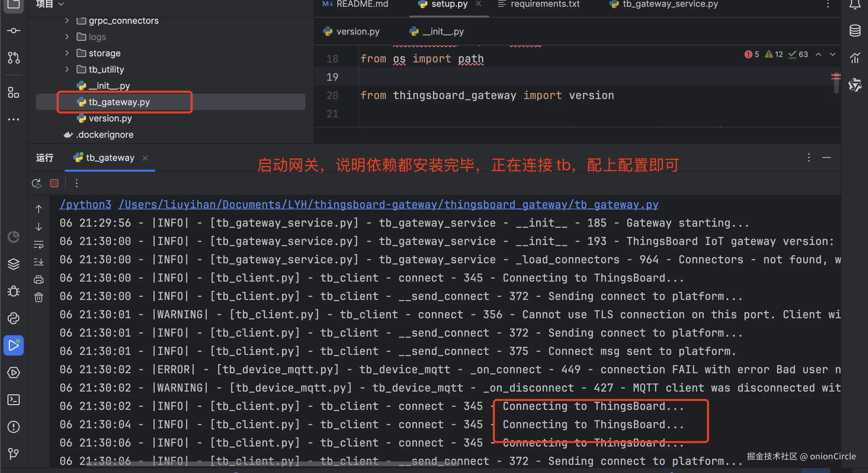Switch to the requirements.txt editor tab
Image resolution: width=868 pixels, height=473 pixels.
545,4
